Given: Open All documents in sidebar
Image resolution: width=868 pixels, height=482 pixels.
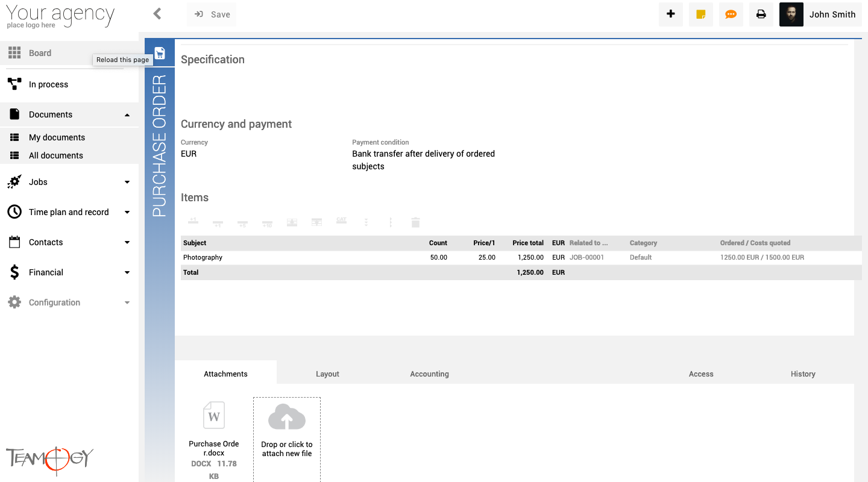Looking at the screenshot, I should click(56, 155).
